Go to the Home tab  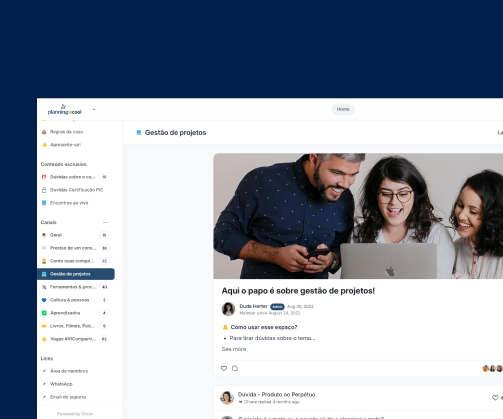(x=343, y=109)
